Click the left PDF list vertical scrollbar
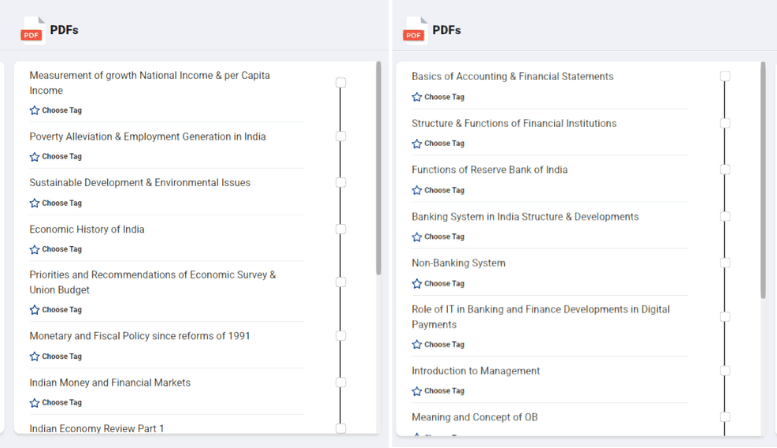 pos(378,168)
